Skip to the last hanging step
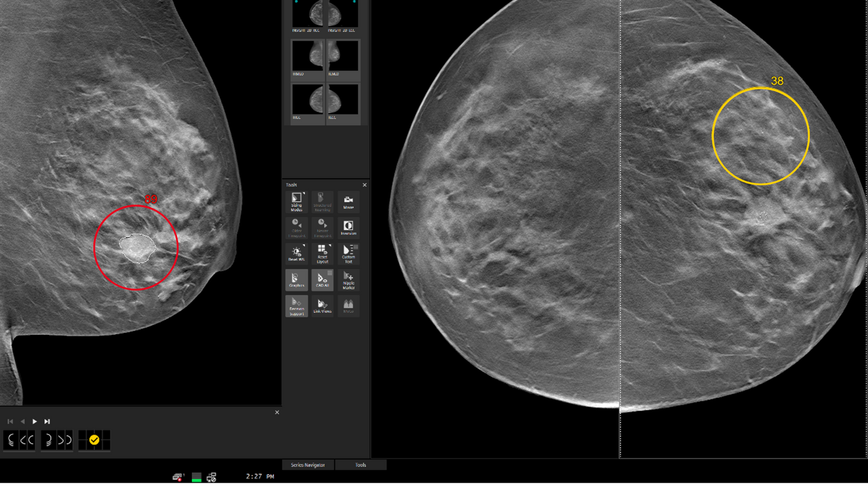Screen dimensions: 868x489 [47, 421]
